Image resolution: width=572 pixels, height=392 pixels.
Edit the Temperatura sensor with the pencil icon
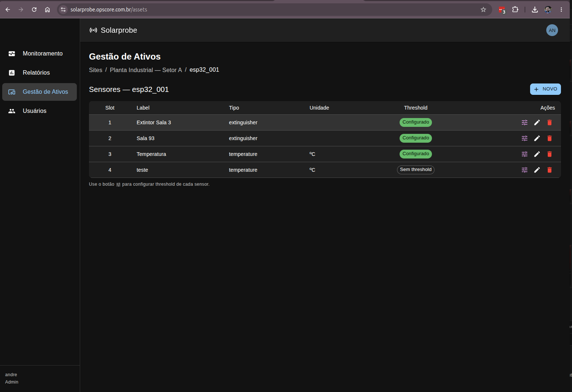537,154
